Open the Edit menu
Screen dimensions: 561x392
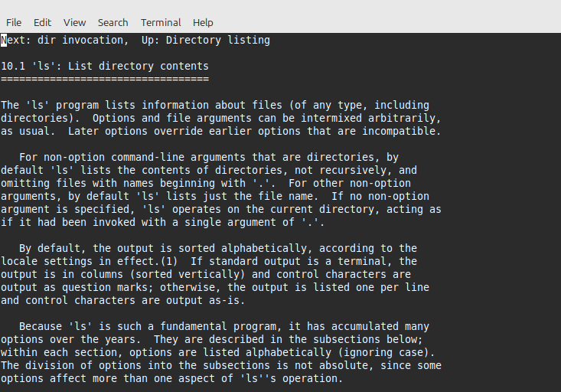(42, 22)
